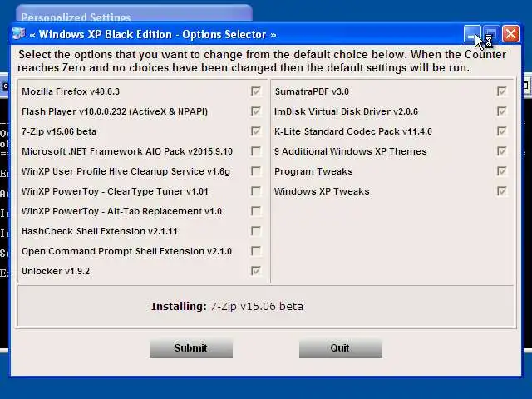Click the Program Tweaks label
This screenshot has width=532, height=399.
pyautogui.click(x=313, y=171)
